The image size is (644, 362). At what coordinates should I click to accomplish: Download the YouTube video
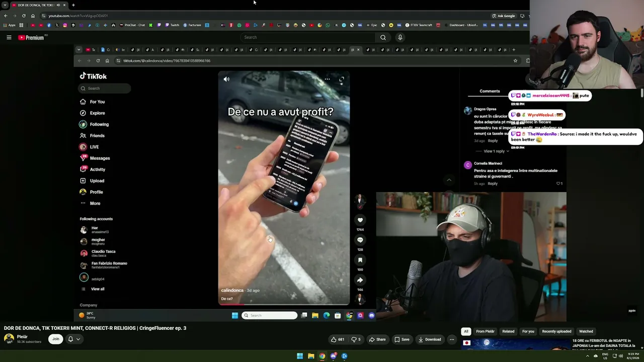pyautogui.click(x=430, y=339)
